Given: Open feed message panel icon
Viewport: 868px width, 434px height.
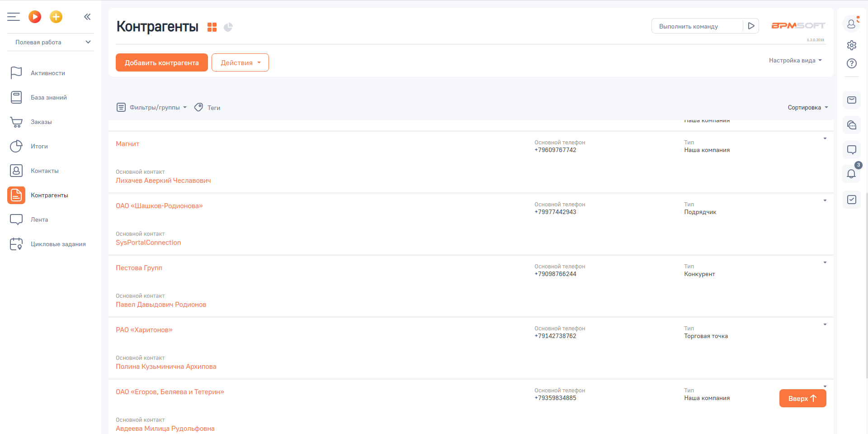Looking at the screenshot, I should [x=852, y=149].
